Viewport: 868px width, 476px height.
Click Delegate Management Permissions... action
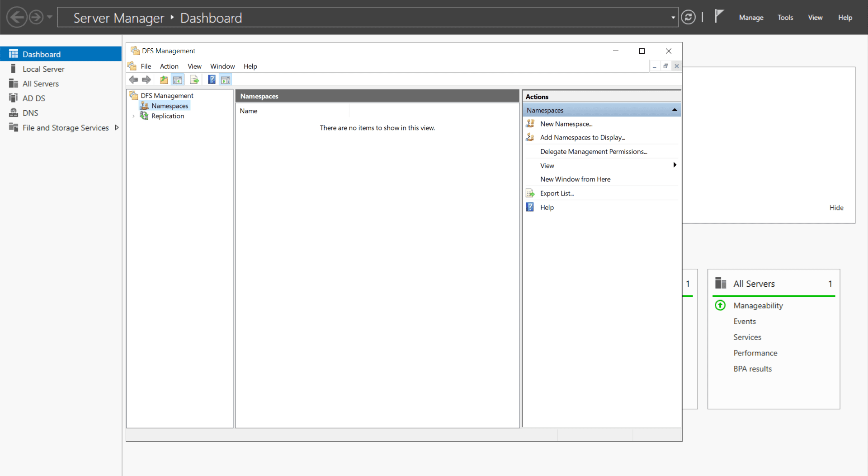(x=594, y=152)
